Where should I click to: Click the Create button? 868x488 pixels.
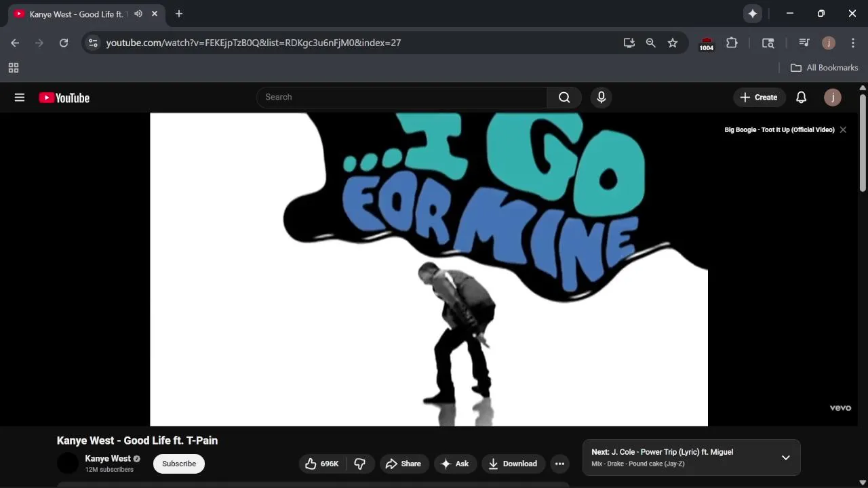[759, 98]
